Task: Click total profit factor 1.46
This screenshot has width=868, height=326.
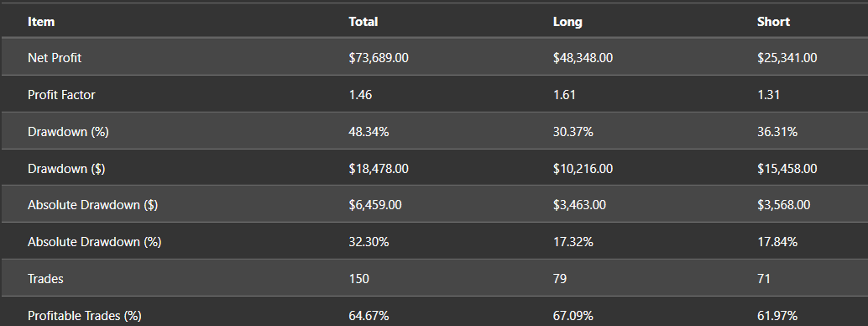Action: coord(360,95)
